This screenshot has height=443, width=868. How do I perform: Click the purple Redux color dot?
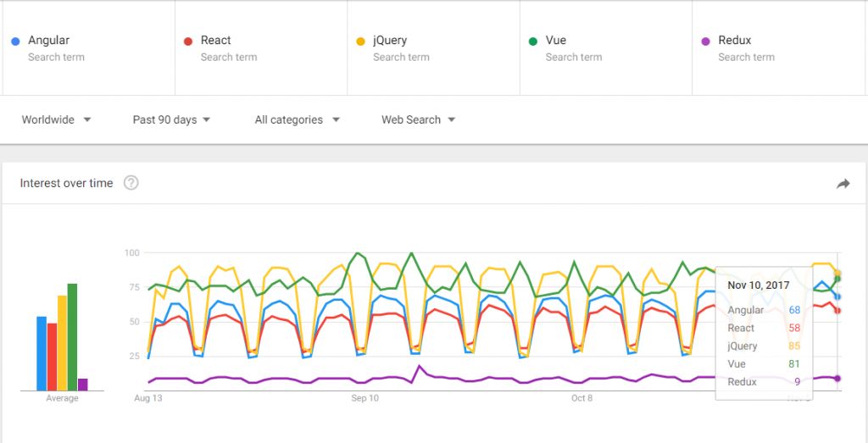[x=705, y=42]
